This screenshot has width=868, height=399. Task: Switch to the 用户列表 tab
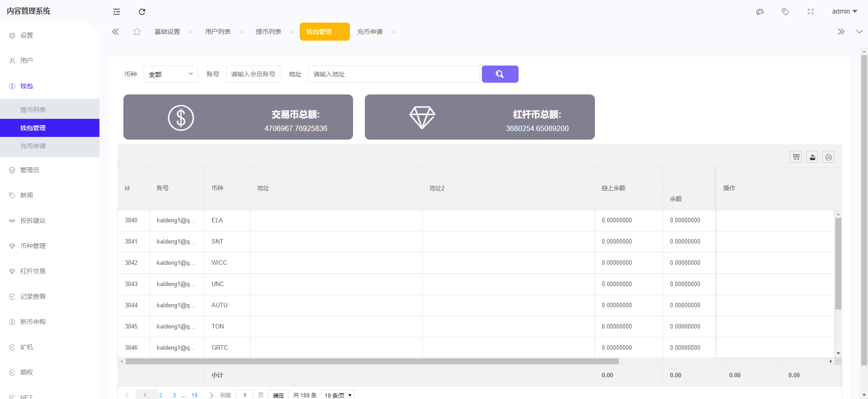pos(217,32)
